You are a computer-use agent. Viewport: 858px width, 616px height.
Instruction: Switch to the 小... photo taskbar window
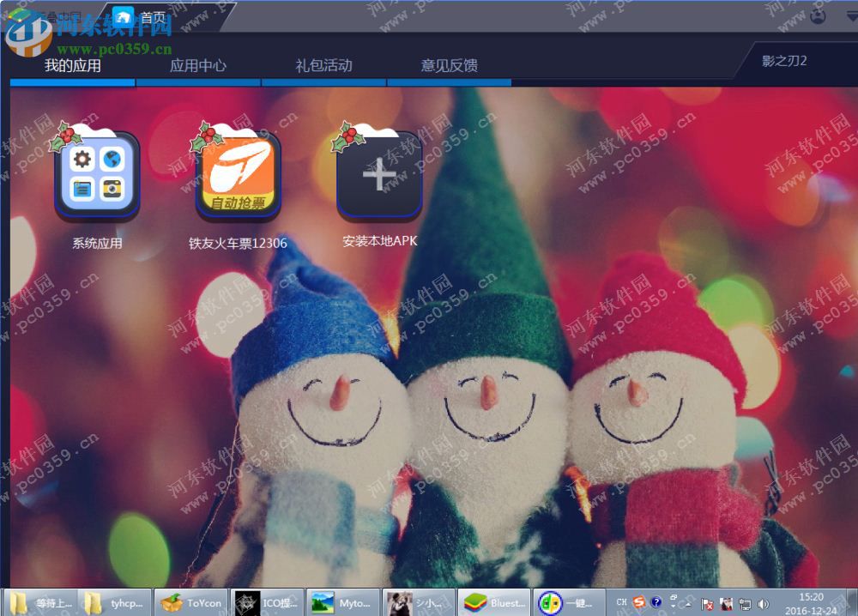tap(419, 603)
